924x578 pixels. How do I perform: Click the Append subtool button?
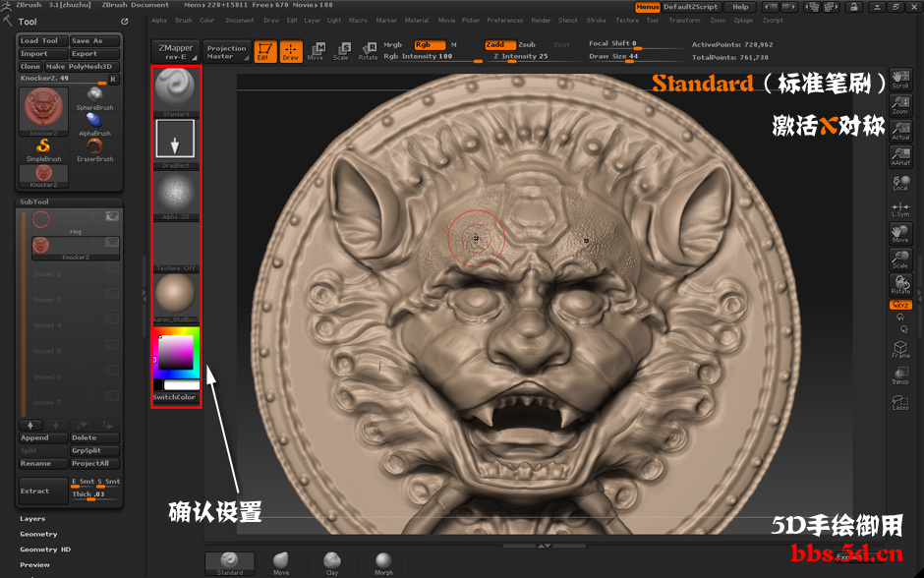click(43, 437)
